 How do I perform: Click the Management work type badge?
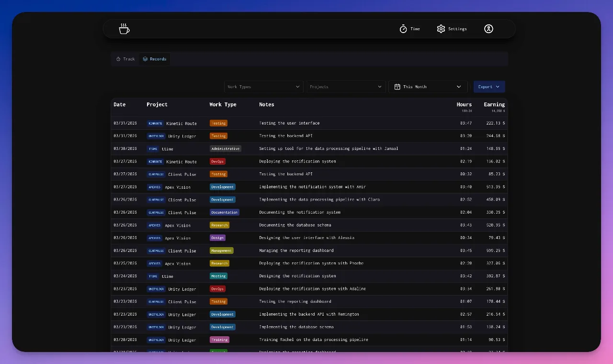(221, 250)
